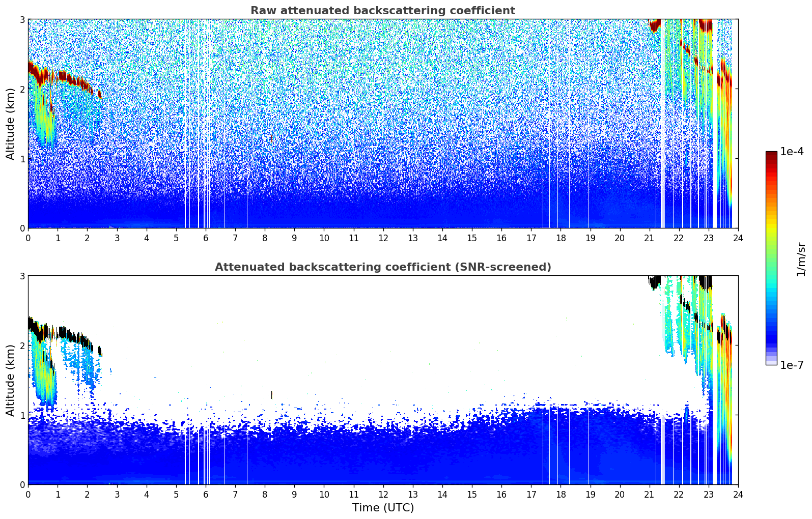Click hour tick '12' on bottom plot time axis

(383, 494)
